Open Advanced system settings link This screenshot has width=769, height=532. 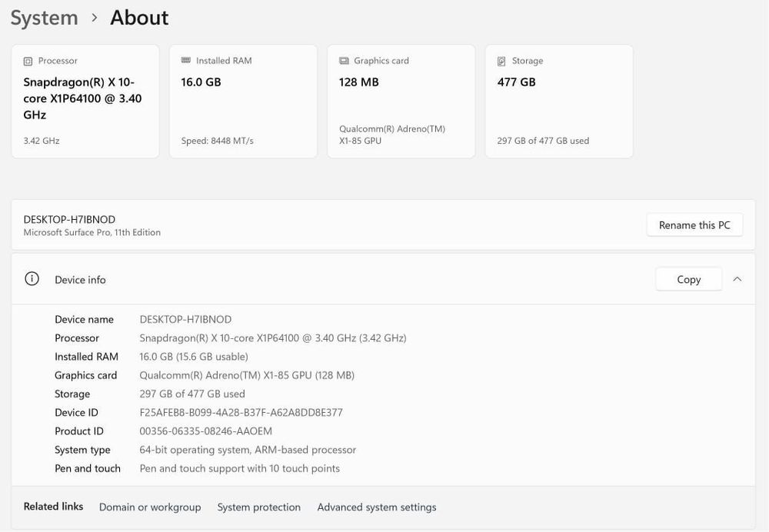tap(377, 507)
